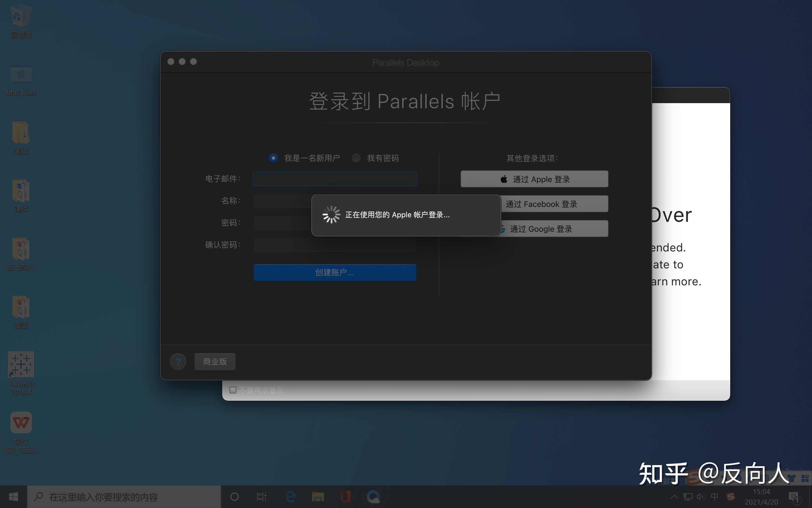
Task: Select the 我有密码 radio button
Action: [x=356, y=158]
